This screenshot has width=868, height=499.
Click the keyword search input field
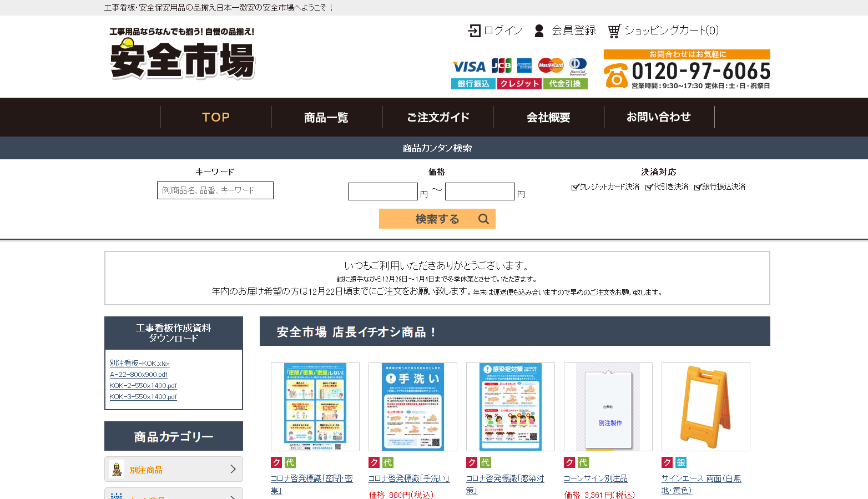[215, 190]
